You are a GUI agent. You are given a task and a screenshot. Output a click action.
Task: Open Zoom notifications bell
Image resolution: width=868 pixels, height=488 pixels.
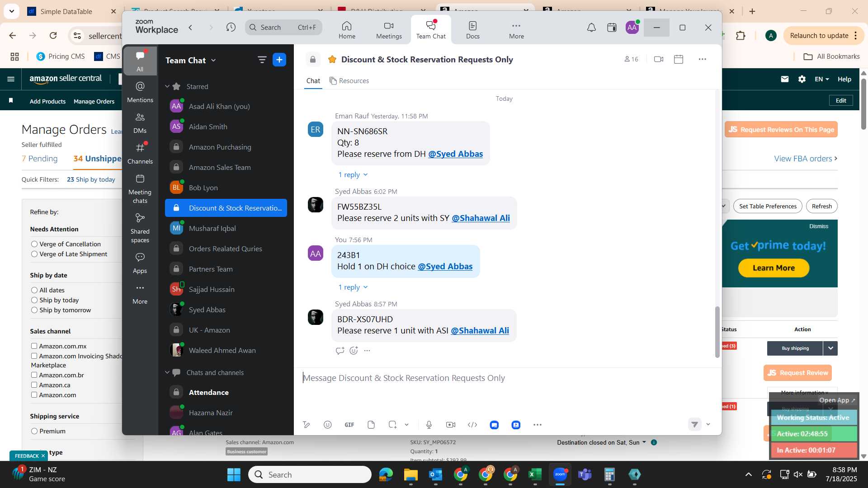(591, 28)
